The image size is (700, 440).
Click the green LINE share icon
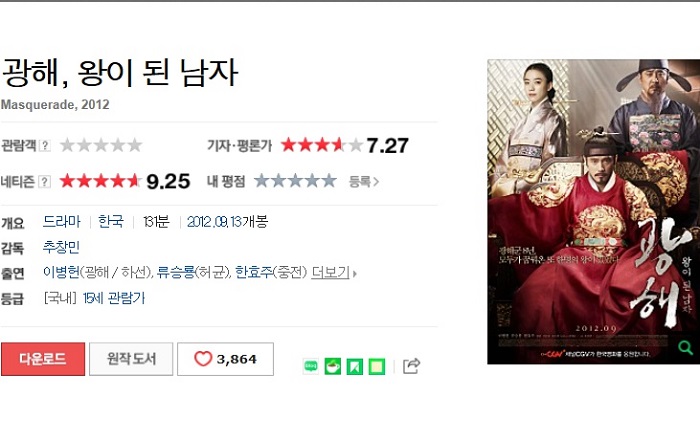pos(311,366)
